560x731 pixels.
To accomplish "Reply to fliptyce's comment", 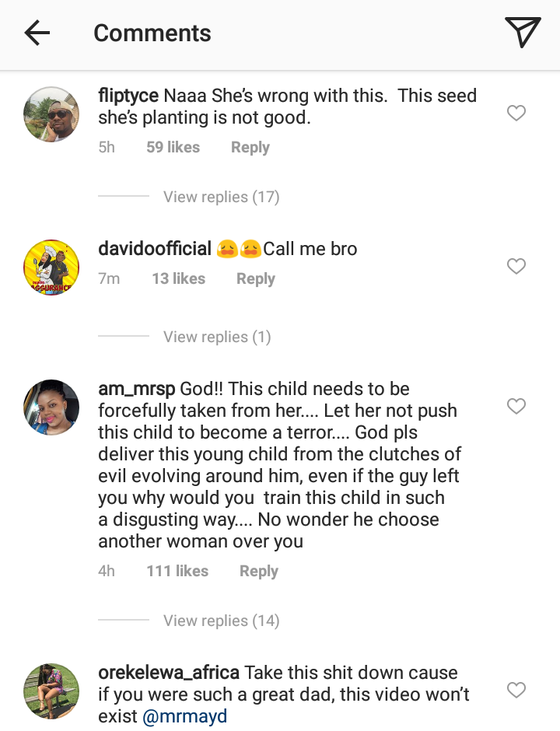I will [250, 148].
